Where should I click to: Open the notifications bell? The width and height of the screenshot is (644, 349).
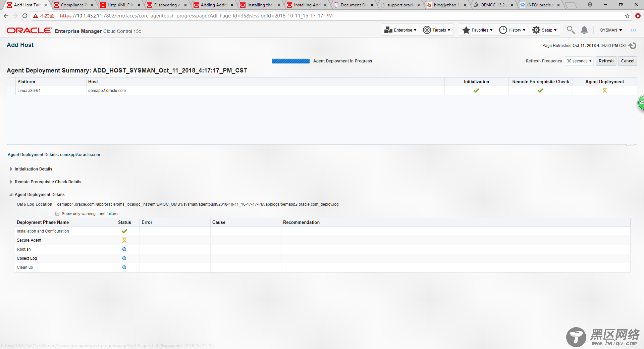click(584, 30)
